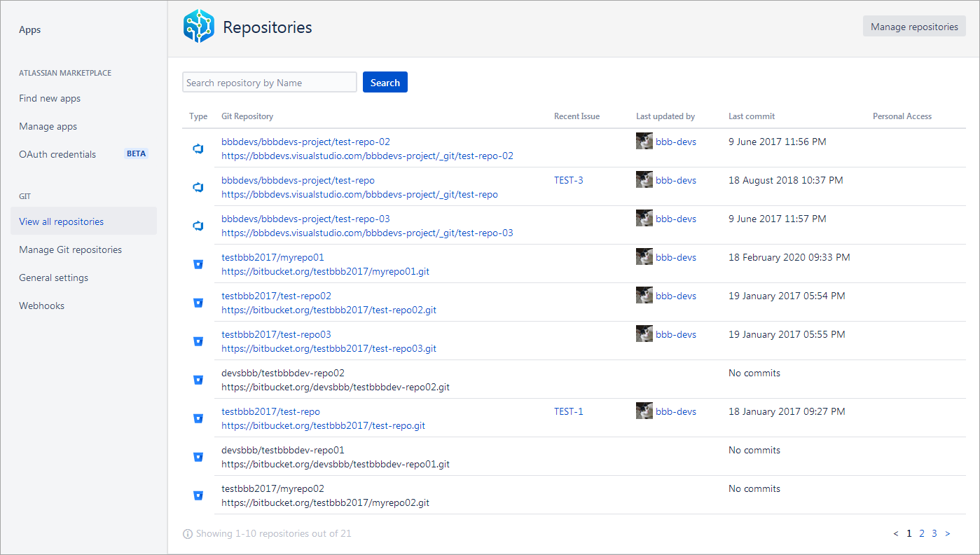The width and height of the screenshot is (980, 555).
Task: Go to previous page with the < arrow
Action: point(896,533)
